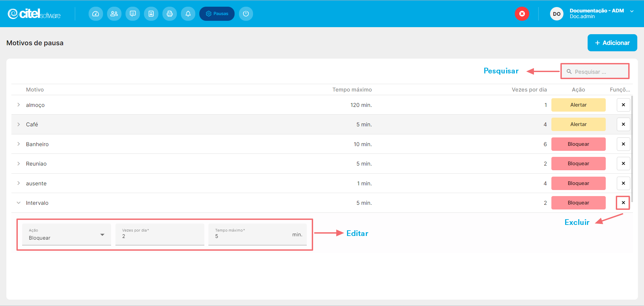Open the user account dropdown chevron
644x306 pixels.
(632, 11)
